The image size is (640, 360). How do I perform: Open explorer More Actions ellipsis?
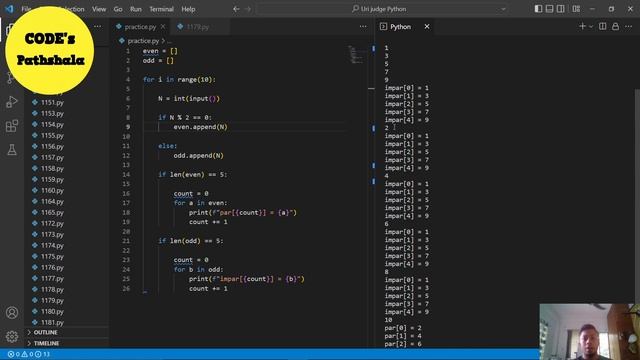(98, 27)
